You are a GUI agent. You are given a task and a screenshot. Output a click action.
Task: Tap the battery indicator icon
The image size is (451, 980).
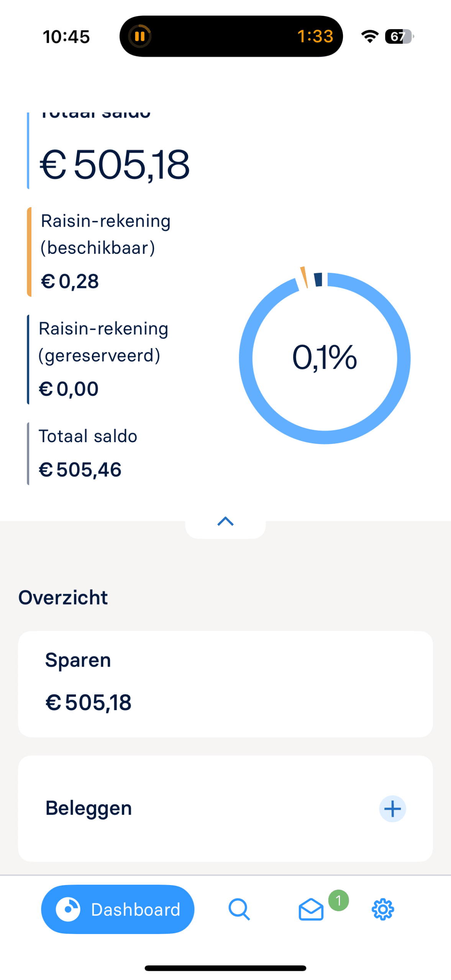399,36
